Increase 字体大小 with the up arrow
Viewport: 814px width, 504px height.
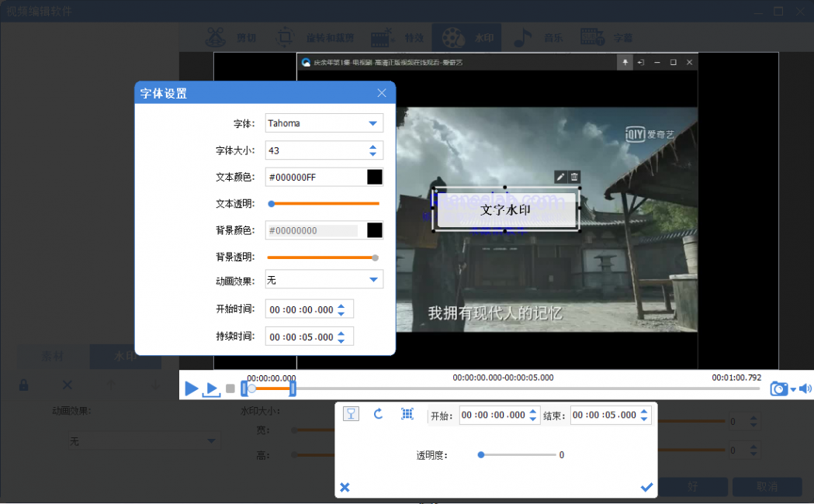(x=372, y=147)
